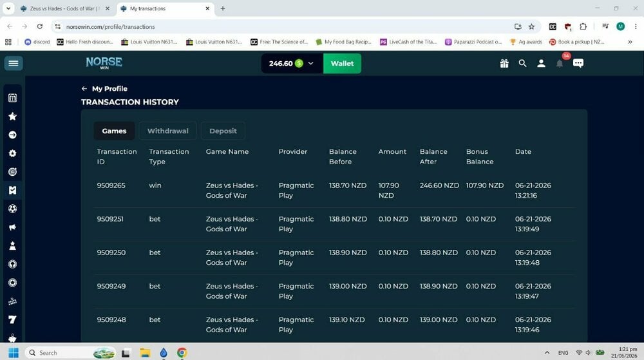Screen dimensions: 644x360
Task: Click the star favorites sidebar icon
Action: pos(13,116)
